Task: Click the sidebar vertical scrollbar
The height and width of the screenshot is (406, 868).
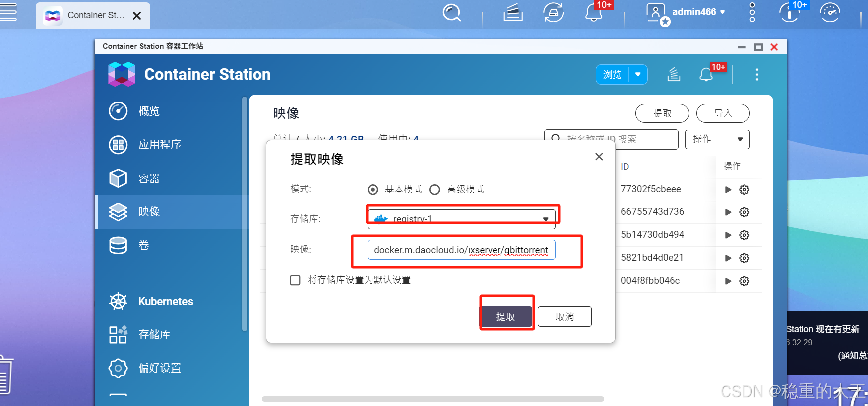Action: point(245,214)
